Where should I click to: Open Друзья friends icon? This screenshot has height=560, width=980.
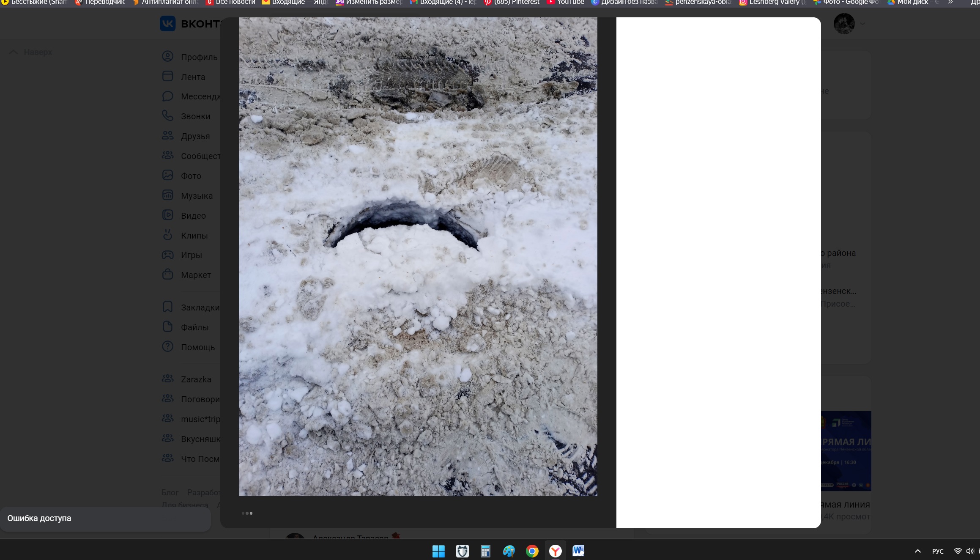pos(168,136)
